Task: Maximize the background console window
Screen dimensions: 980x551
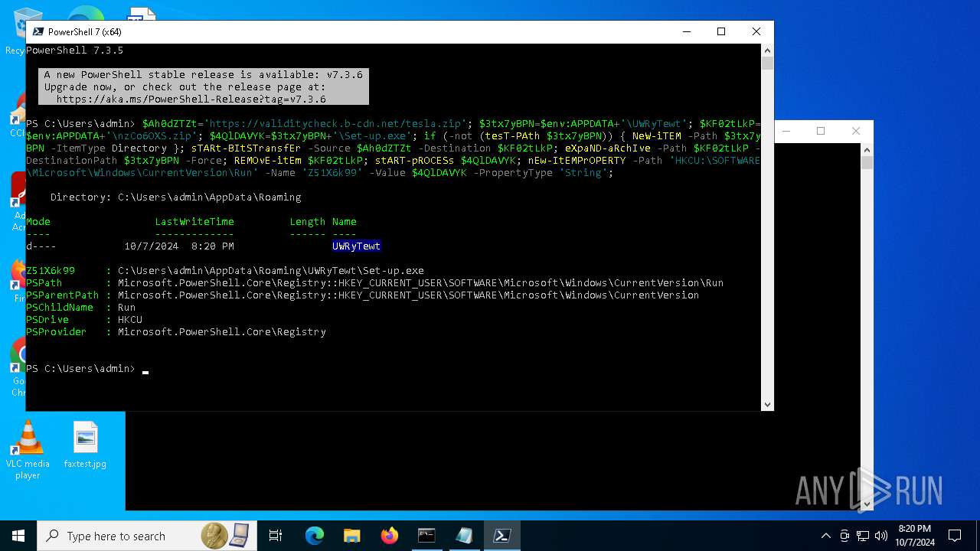Action: click(821, 131)
